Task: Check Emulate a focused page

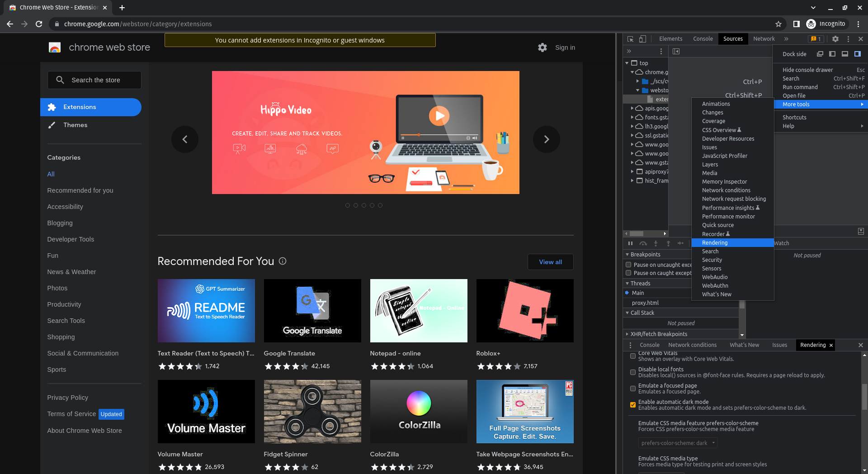Action: tap(633, 389)
